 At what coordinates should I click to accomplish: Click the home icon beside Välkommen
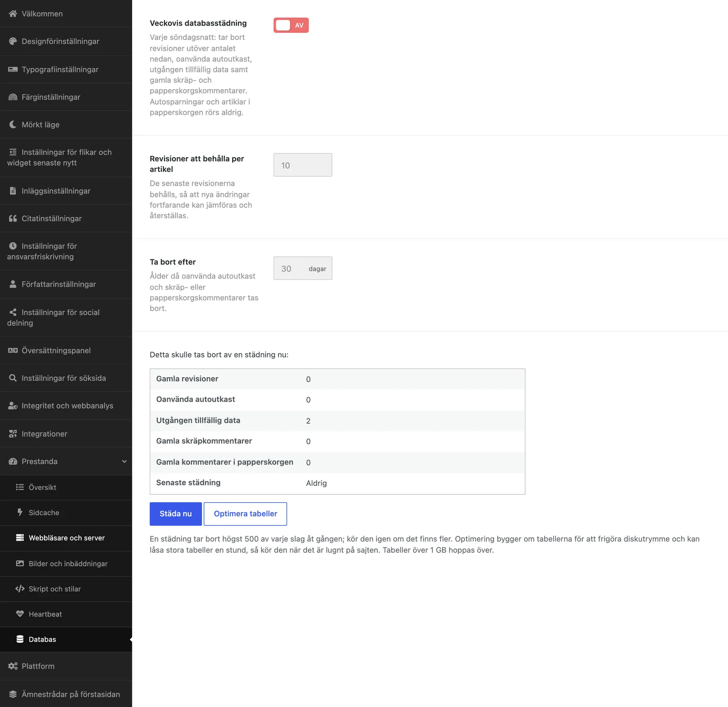13,14
